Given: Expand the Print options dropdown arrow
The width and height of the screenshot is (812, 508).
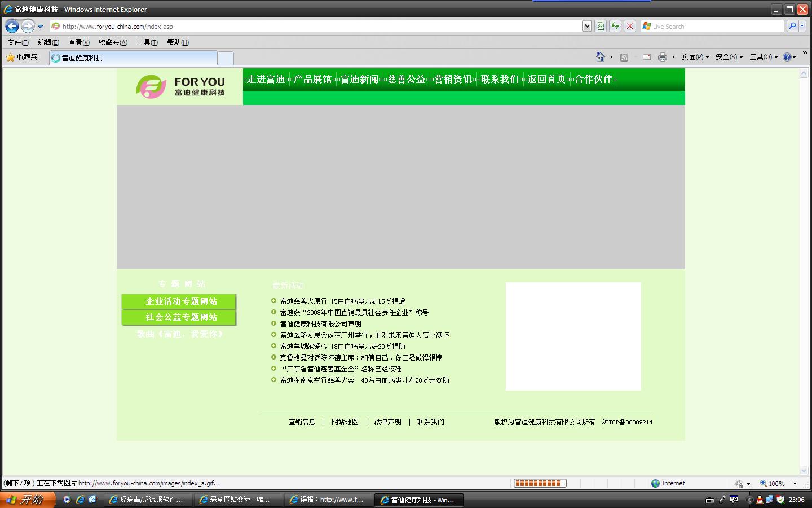Looking at the screenshot, I should pyautogui.click(x=673, y=57).
